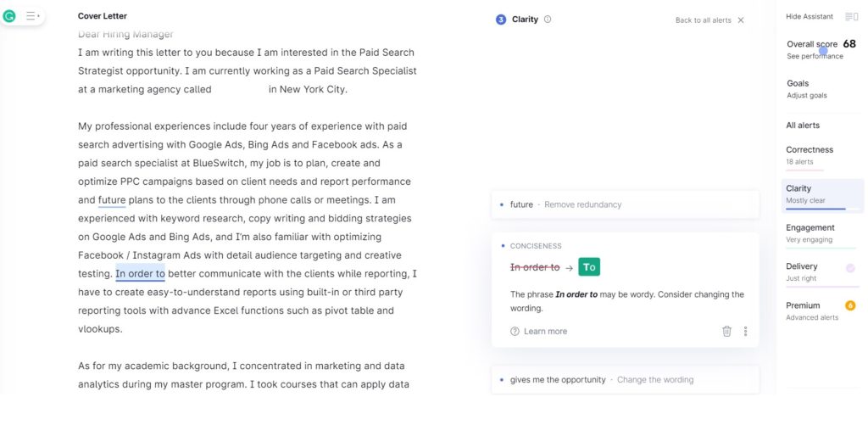The image size is (868, 436).
Task: Click the Hide Assistant panel icon
Action: click(851, 17)
